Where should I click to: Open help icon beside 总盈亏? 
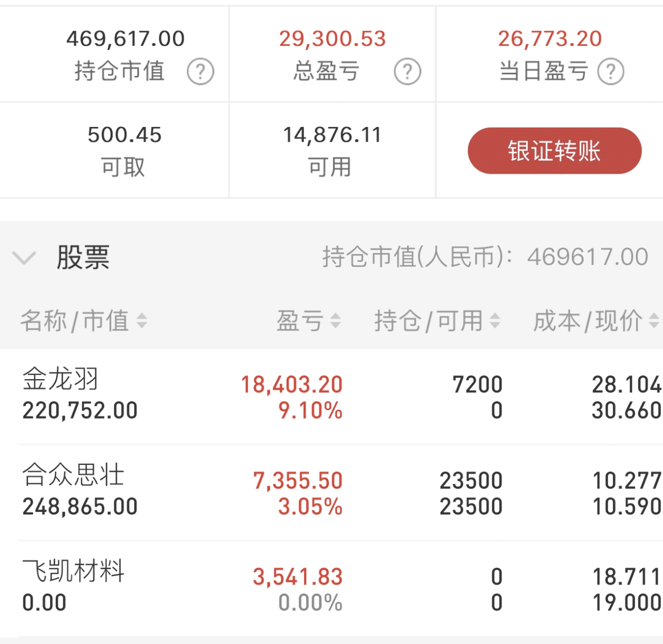click(408, 72)
